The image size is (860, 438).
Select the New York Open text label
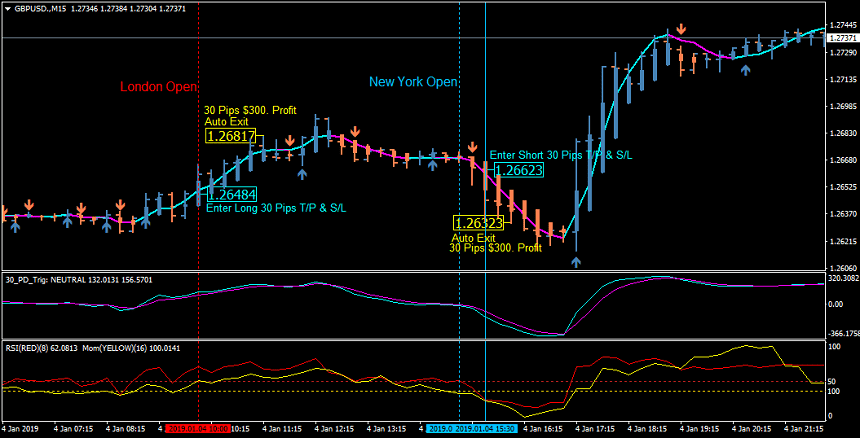(x=413, y=82)
